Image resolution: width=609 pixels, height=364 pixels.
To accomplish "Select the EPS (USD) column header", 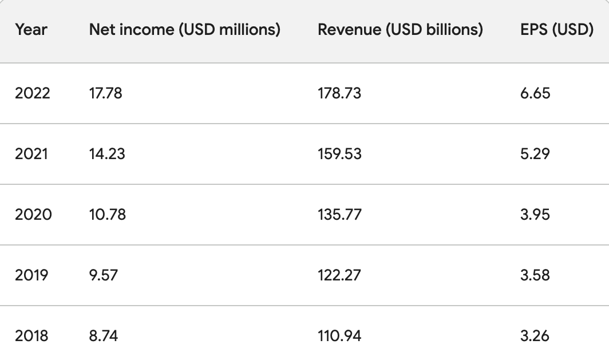I will (x=556, y=29).
